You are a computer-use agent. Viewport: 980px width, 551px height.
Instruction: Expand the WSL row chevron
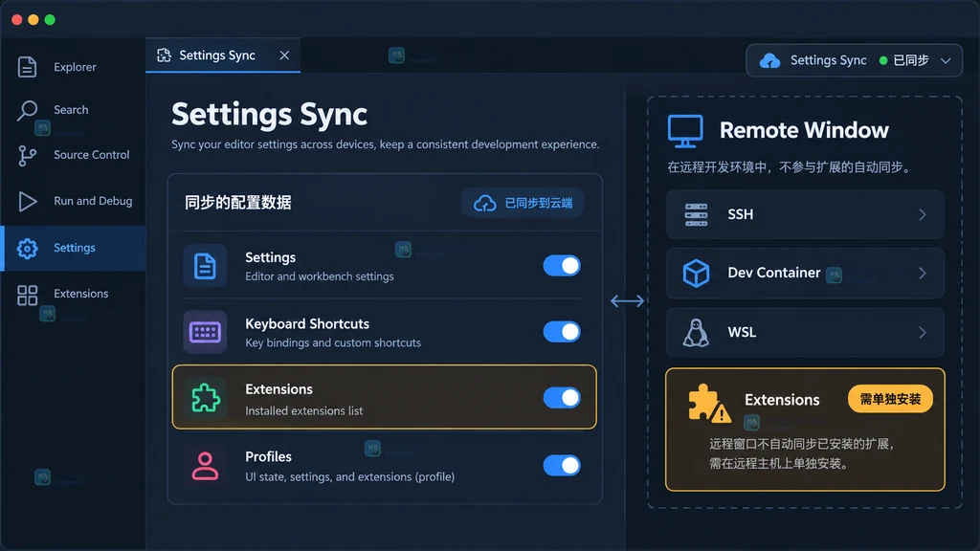(x=923, y=332)
